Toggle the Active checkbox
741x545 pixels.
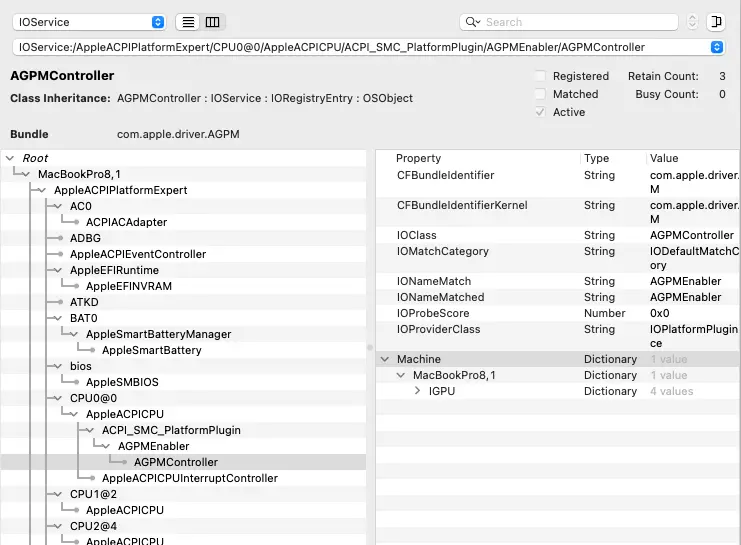coord(541,112)
